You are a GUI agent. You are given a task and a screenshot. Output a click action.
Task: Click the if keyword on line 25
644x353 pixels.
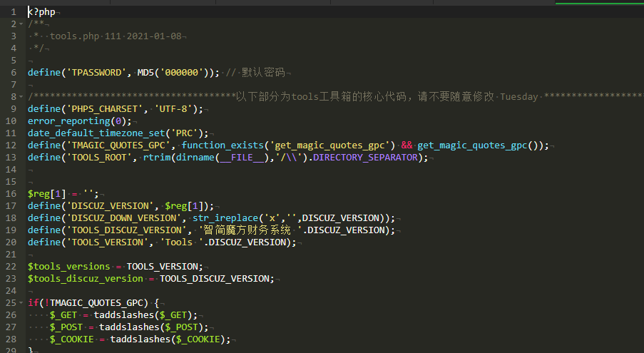coord(34,303)
